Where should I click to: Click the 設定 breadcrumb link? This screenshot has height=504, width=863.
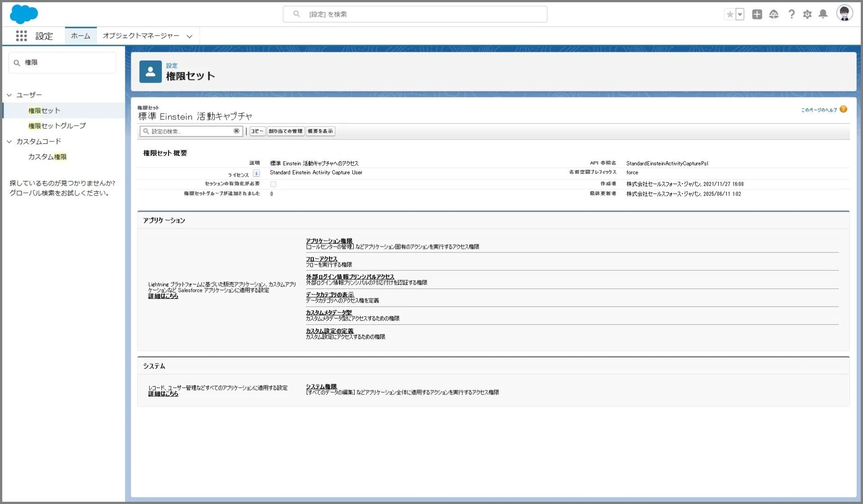click(x=172, y=66)
